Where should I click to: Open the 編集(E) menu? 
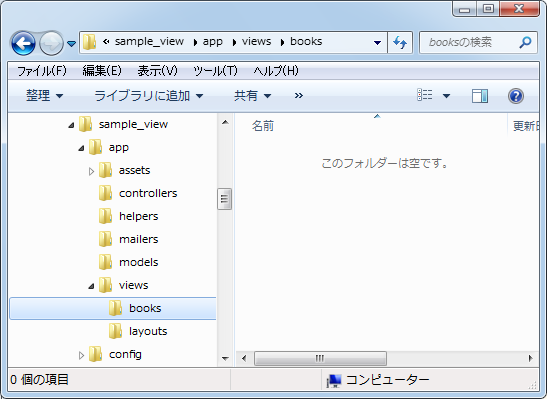pos(102,71)
